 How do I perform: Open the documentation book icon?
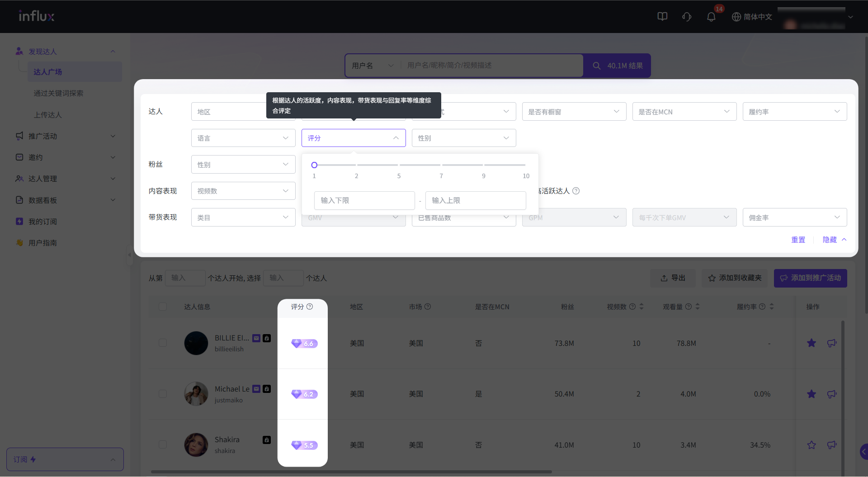pos(662,17)
